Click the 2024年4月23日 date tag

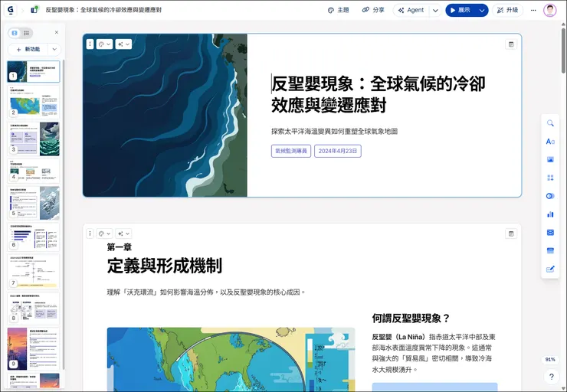338,151
